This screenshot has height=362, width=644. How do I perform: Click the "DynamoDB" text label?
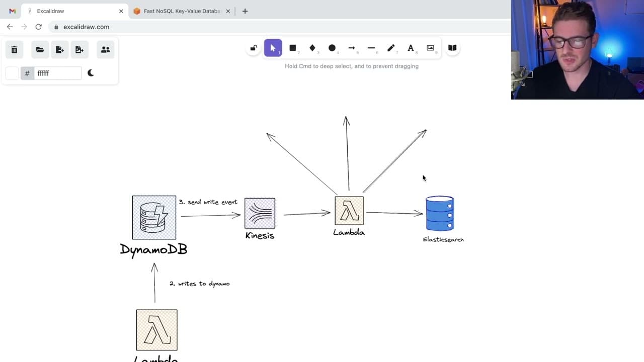(x=153, y=249)
